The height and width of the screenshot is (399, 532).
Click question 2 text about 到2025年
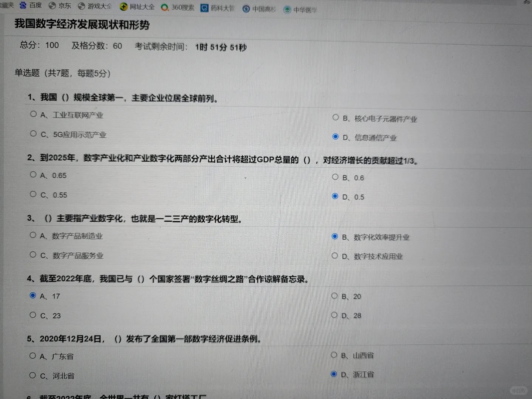(223, 159)
